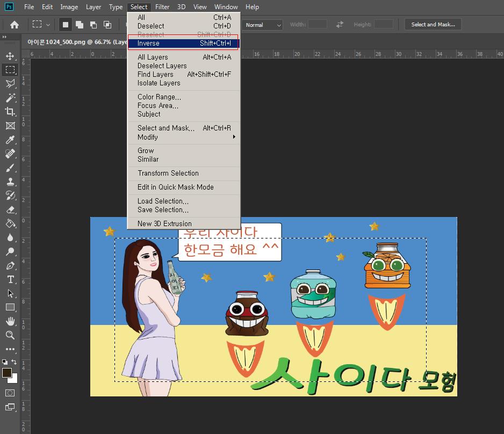Open the Edit menu
504x434 pixels.
tap(47, 7)
